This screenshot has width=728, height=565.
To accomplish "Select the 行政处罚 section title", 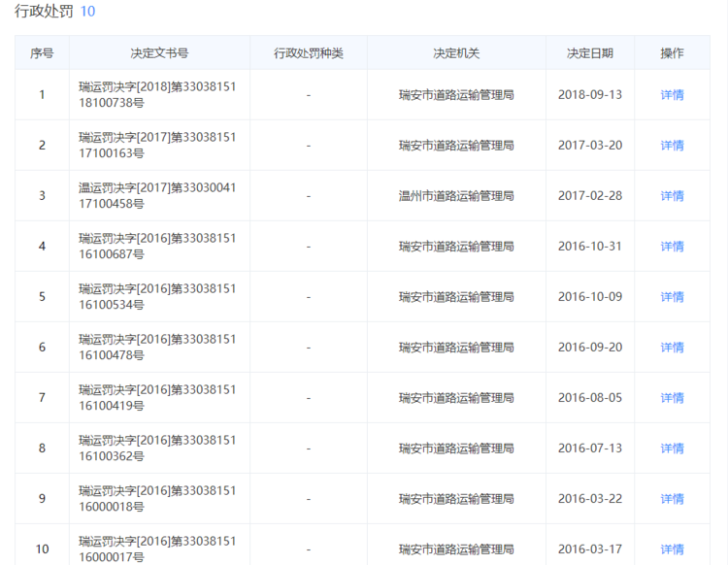I will pyautogui.click(x=44, y=11).
